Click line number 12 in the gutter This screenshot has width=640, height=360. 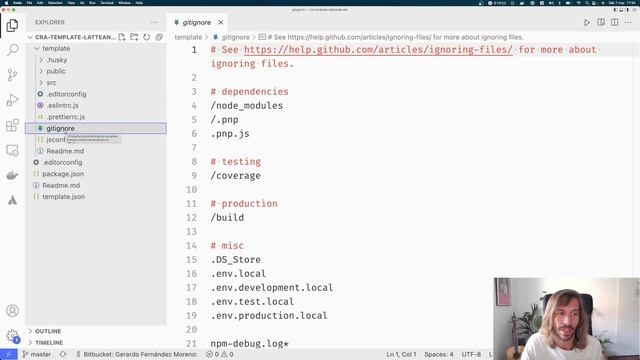click(x=192, y=218)
